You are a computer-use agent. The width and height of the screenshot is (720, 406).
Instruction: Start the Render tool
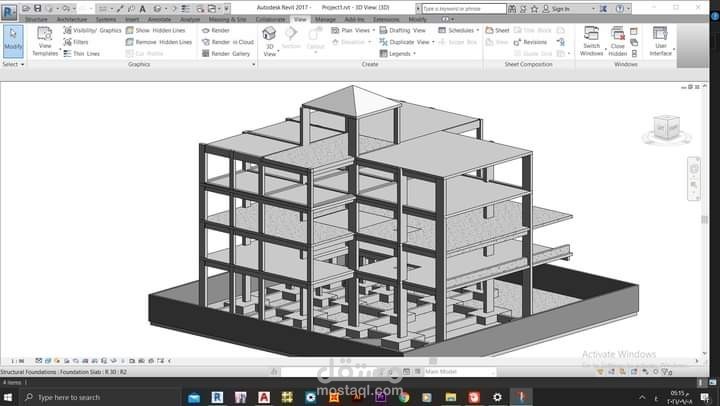point(216,30)
